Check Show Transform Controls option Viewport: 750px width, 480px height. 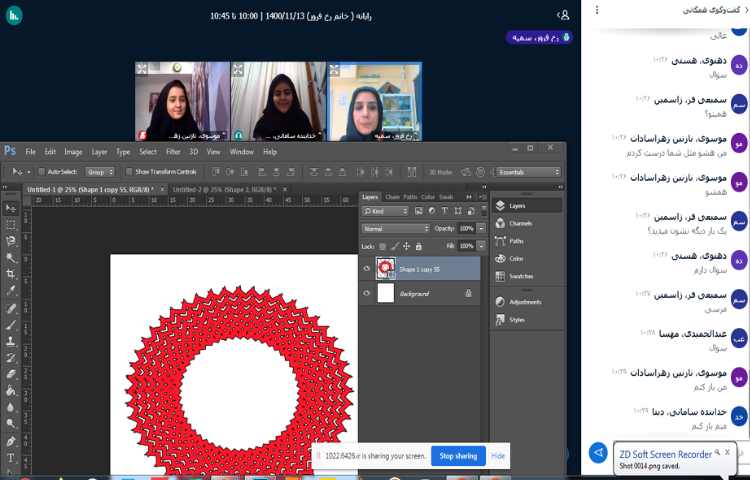[x=129, y=172]
